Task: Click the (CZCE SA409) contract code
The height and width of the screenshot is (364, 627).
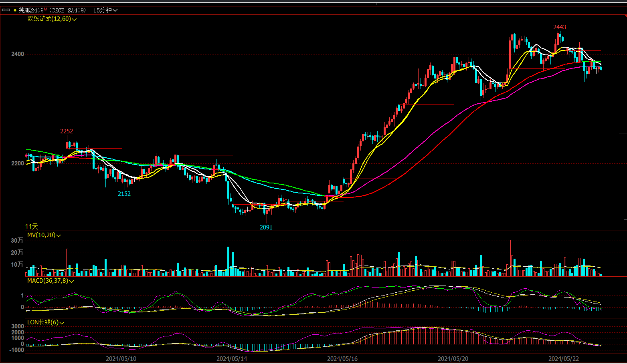Action: tap(67, 10)
